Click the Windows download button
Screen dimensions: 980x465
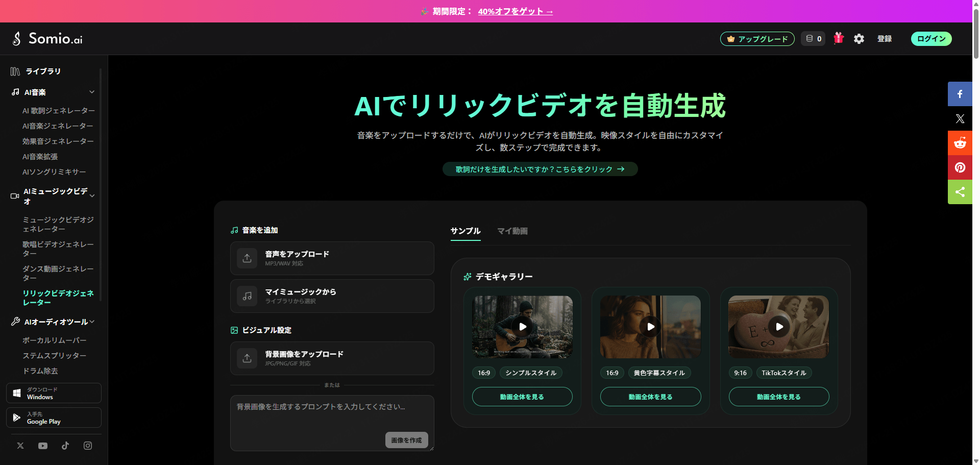(x=54, y=393)
